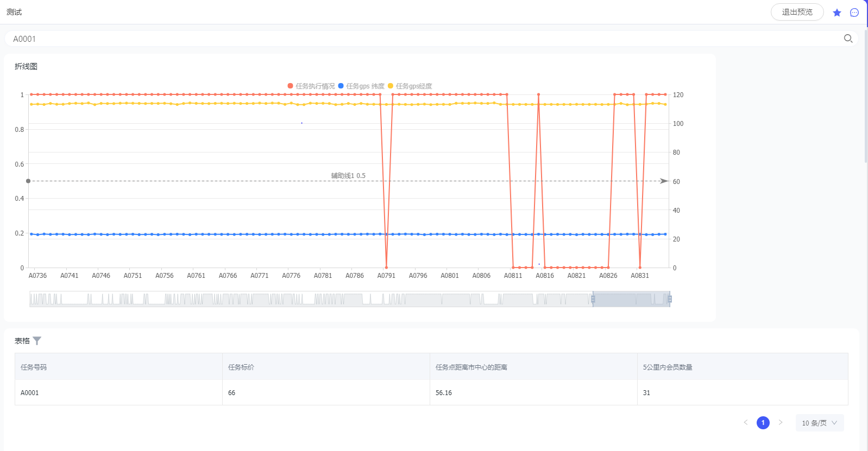
Task: Open the 10 条/页 page size dropdown
Action: click(819, 423)
